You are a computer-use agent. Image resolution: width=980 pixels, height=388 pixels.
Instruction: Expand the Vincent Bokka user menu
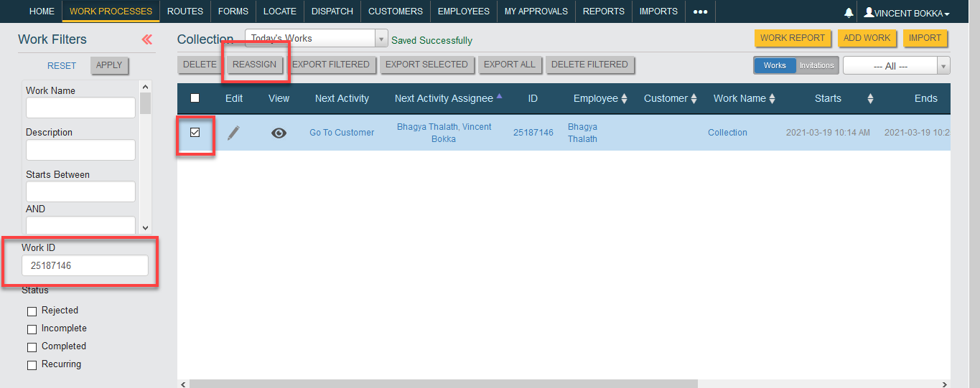click(907, 13)
